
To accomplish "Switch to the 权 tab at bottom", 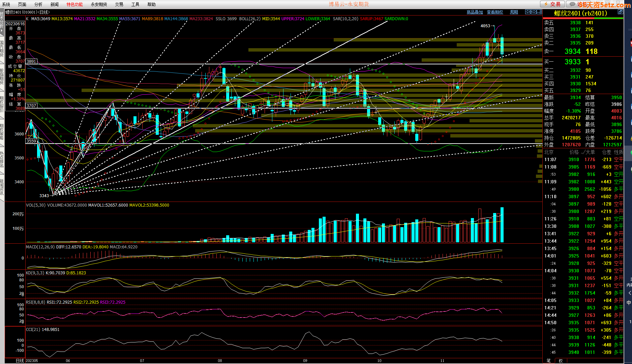I will coord(561,361).
